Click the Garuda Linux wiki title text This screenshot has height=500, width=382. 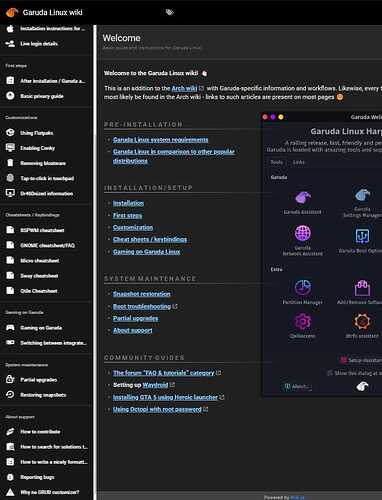53,12
